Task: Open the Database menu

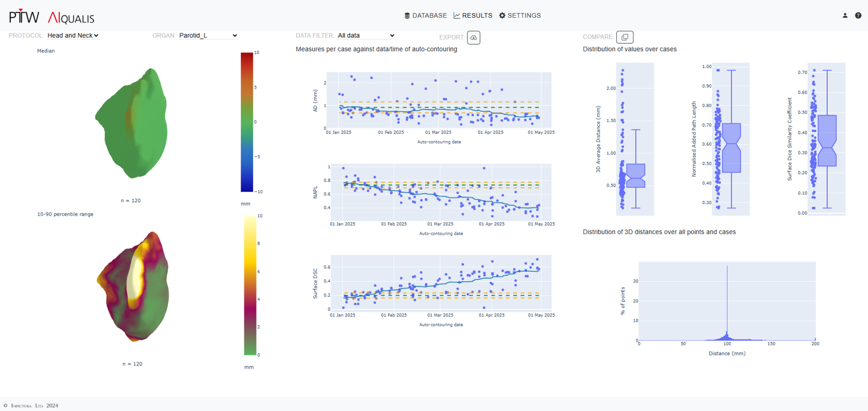Action: (425, 15)
